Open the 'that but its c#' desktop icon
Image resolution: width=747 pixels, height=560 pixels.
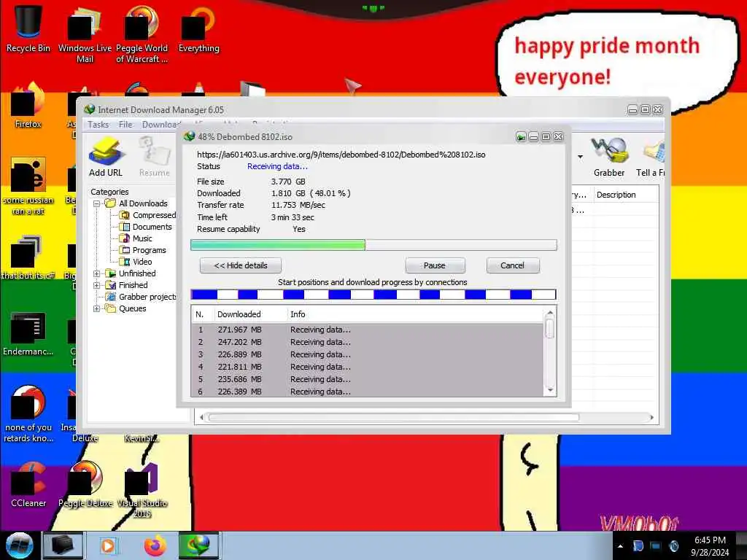(28, 257)
